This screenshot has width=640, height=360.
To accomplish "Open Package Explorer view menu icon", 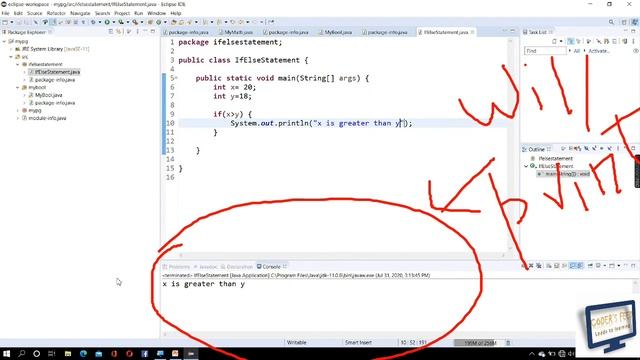I will [137, 31].
